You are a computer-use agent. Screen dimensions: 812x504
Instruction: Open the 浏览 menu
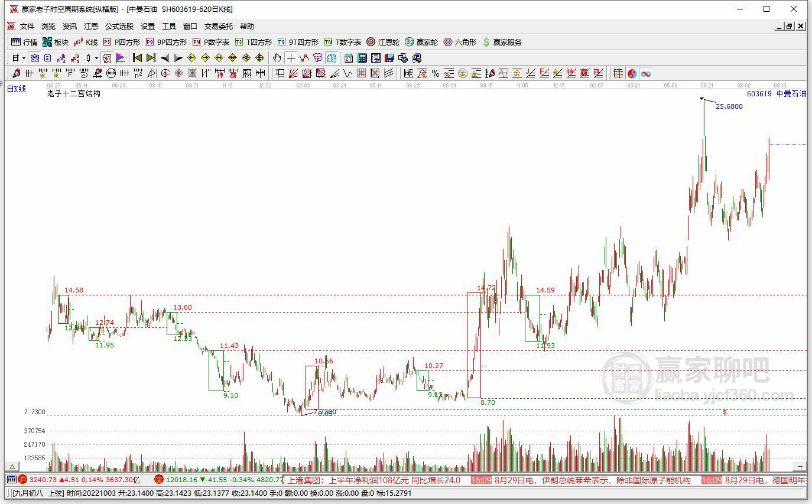[x=48, y=27]
